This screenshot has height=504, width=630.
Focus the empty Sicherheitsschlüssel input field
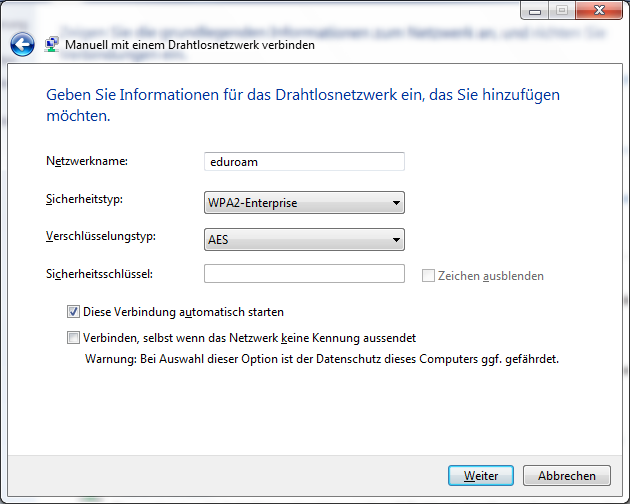(x=304, y=274)
